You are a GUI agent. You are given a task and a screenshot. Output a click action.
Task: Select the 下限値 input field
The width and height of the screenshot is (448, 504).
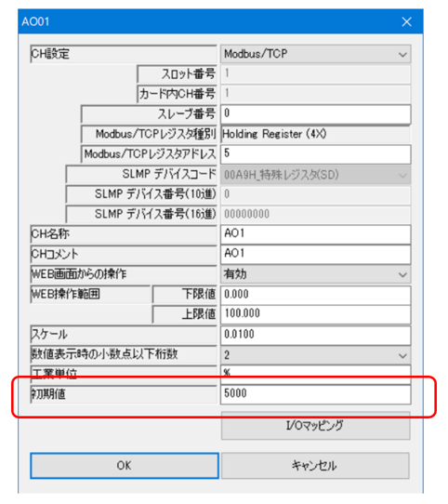coord(316,295)
